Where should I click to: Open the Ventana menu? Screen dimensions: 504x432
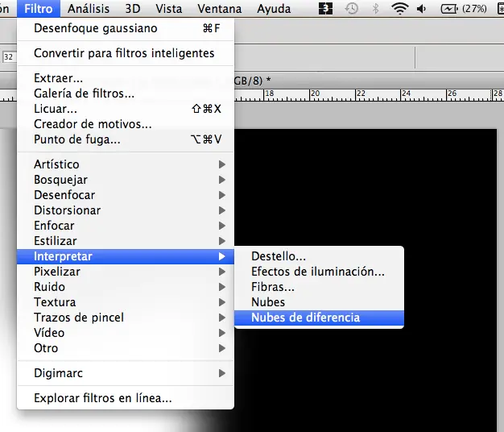[220, 9]
